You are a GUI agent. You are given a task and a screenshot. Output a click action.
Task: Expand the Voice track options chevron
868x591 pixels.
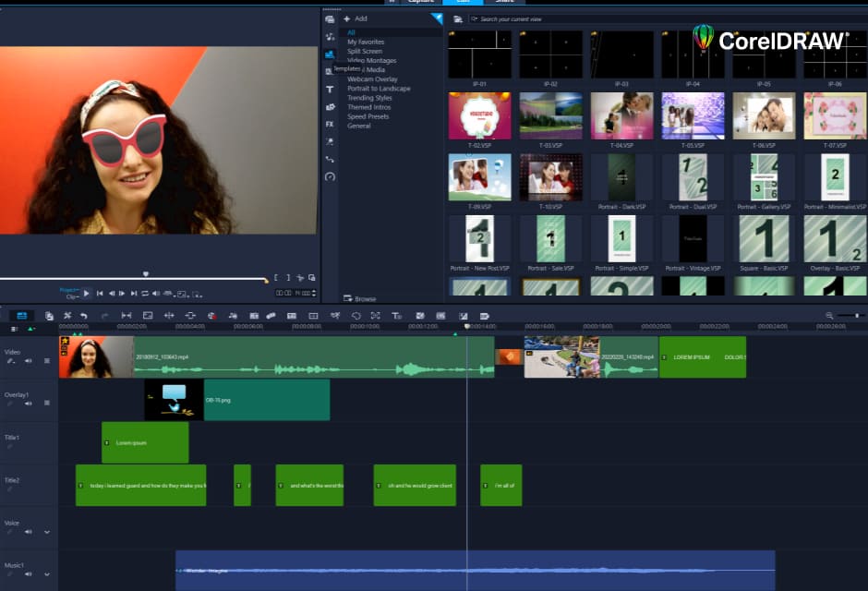click(x=46, y=532)
